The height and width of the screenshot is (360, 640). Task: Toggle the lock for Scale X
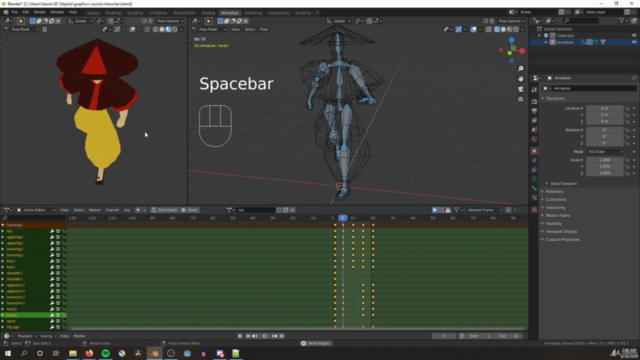click(627, 160)
